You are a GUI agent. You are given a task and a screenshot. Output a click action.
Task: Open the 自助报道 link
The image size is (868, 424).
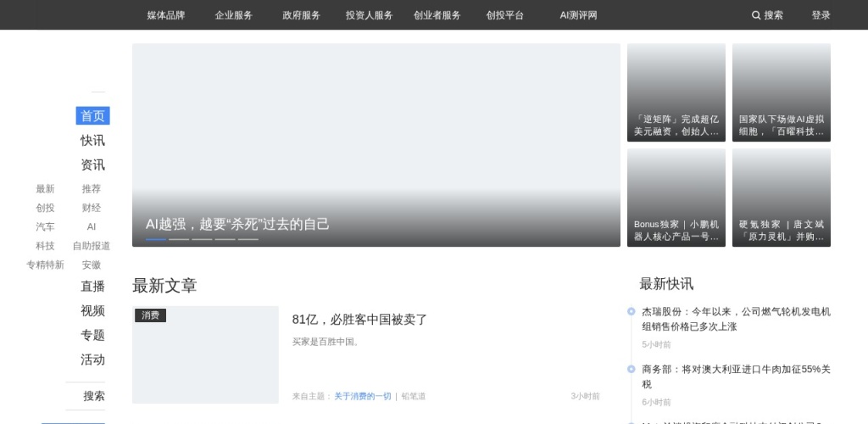pyautogui.click(x=92, y=246)
